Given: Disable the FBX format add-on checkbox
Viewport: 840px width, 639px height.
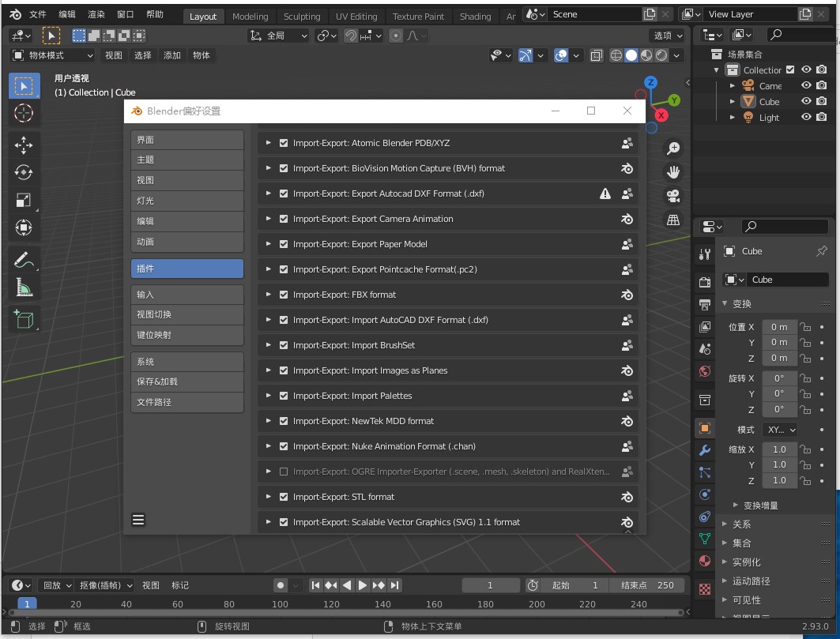Looking at the screenshot, I should click(x=284, y=295).
